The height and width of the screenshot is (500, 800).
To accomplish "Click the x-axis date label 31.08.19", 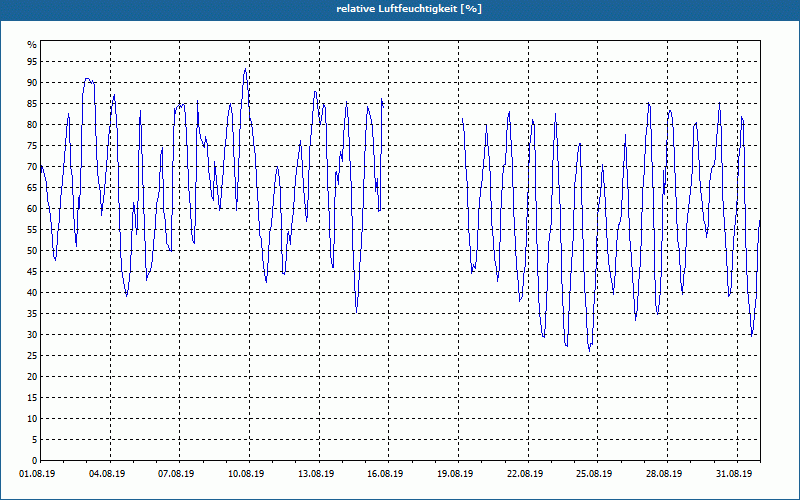I will (x=734, y=474).
